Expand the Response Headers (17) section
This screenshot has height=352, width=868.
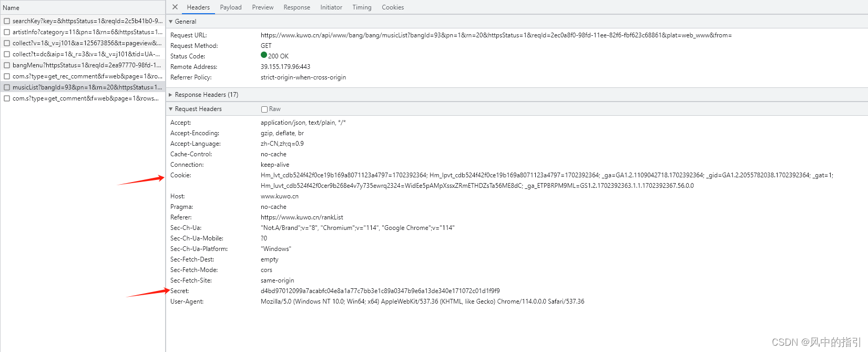click(x=171, y=95)
